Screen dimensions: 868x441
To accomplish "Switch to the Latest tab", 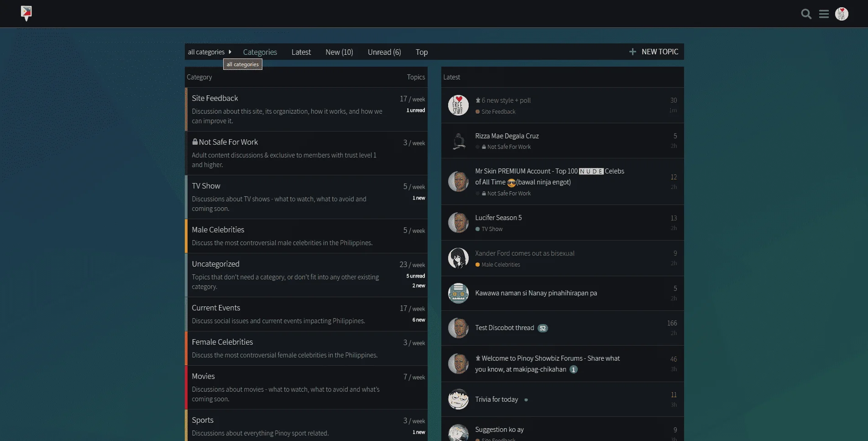I will 301,52.
